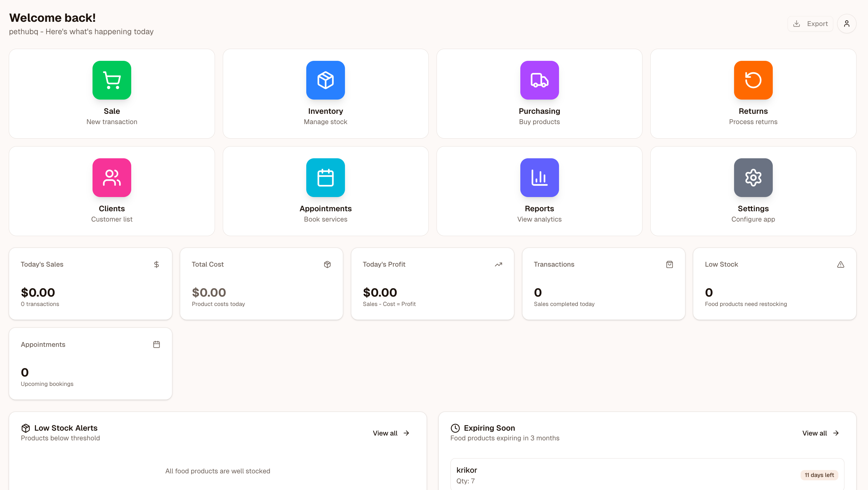
Task: Click the Today's Profit trend icon
Action: (x=498, y=265)
